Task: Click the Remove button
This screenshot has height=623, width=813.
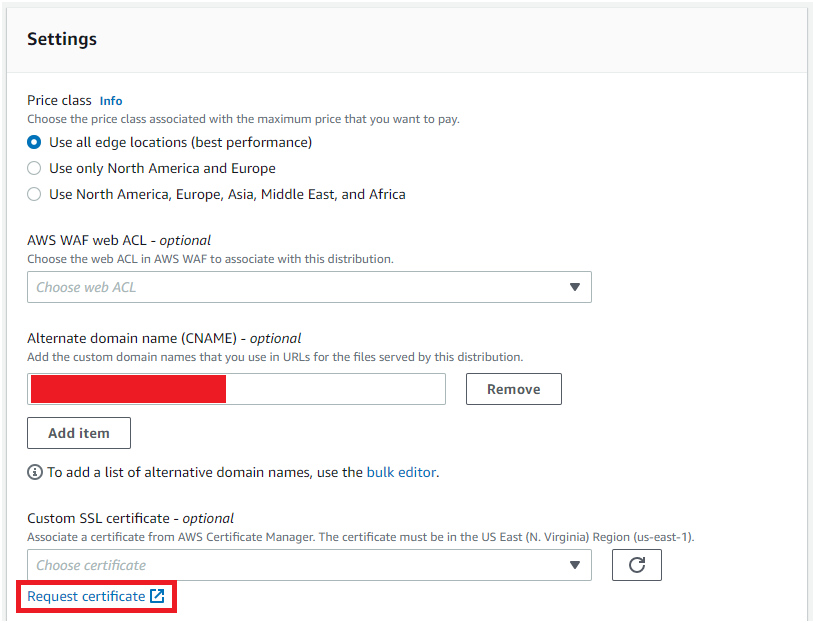Action: [513, 389]
